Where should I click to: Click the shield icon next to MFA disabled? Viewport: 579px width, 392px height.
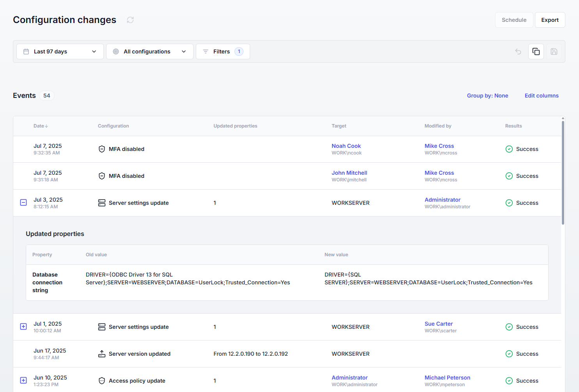[x=101, y=149]
